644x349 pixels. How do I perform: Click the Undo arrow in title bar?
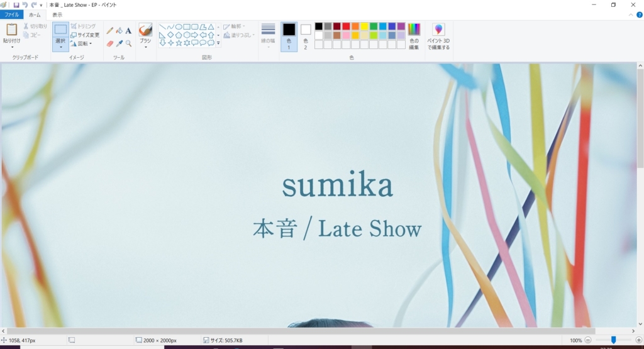(x=25, y=5)
